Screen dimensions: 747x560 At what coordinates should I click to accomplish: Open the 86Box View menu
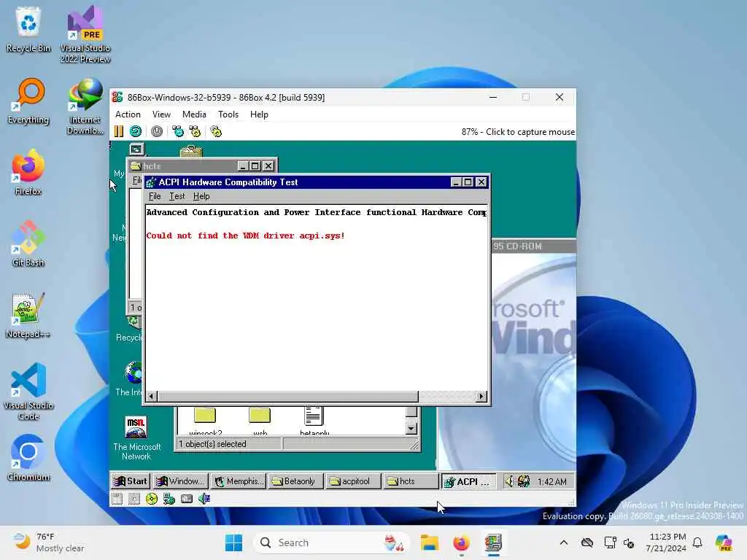coord(161,114)
